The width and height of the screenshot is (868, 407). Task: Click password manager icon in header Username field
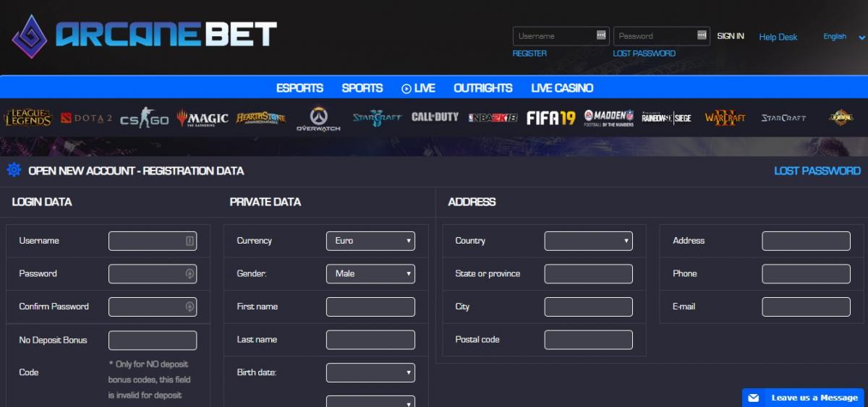click(601, 35)
